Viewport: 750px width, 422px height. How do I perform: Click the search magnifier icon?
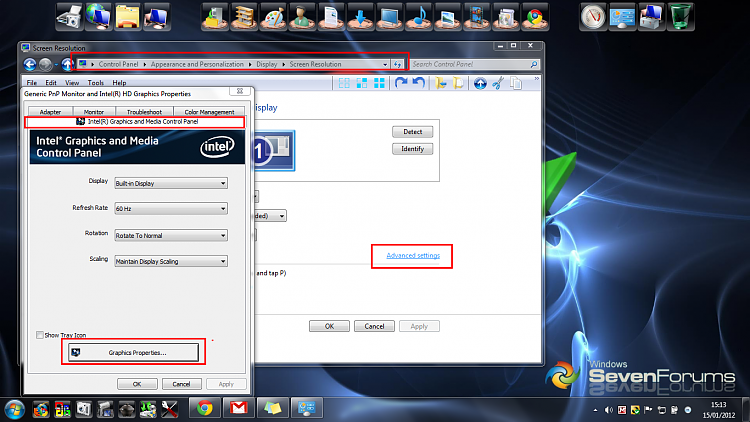click(534, 64)
